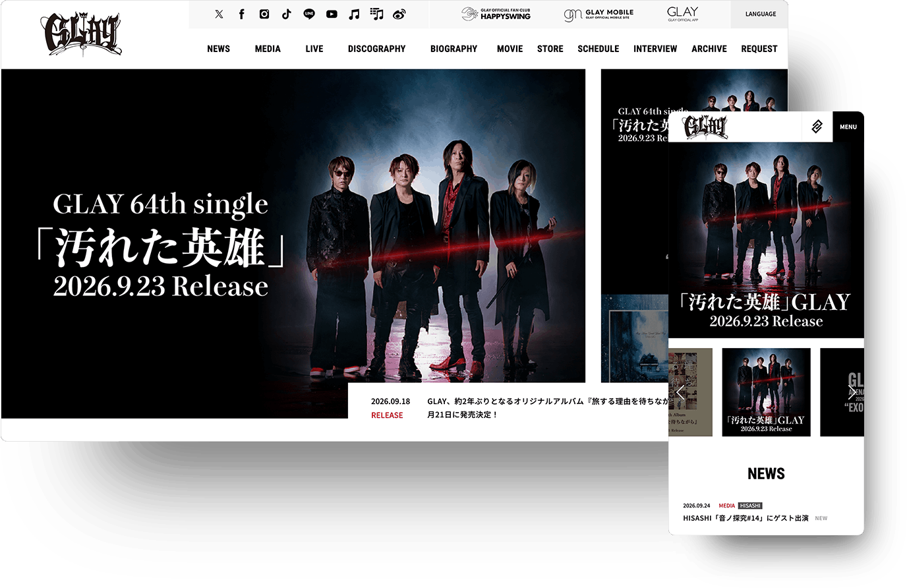Screen dimensions: 907x588
Task: Click the main 汚れた英雄 hero banner
Action: coord(293,244)
